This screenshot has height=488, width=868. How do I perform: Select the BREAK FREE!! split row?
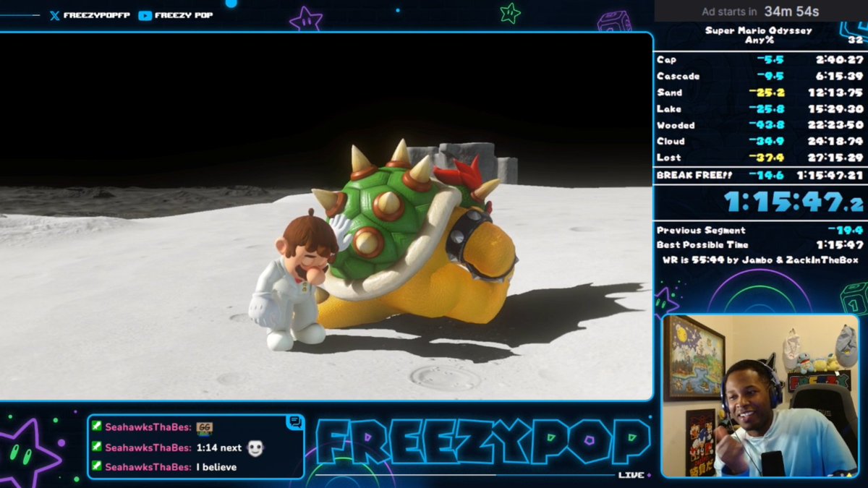tap(759, 175)
